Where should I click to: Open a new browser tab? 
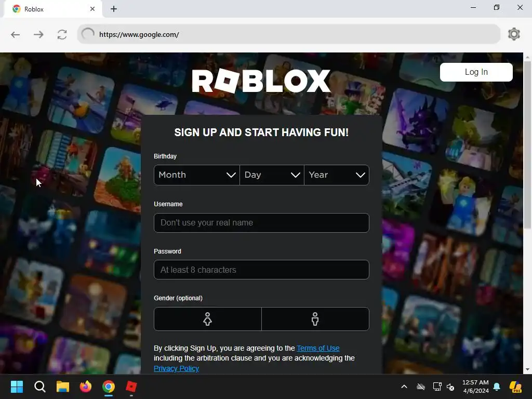pyautogui.click(x=114, y=9)
